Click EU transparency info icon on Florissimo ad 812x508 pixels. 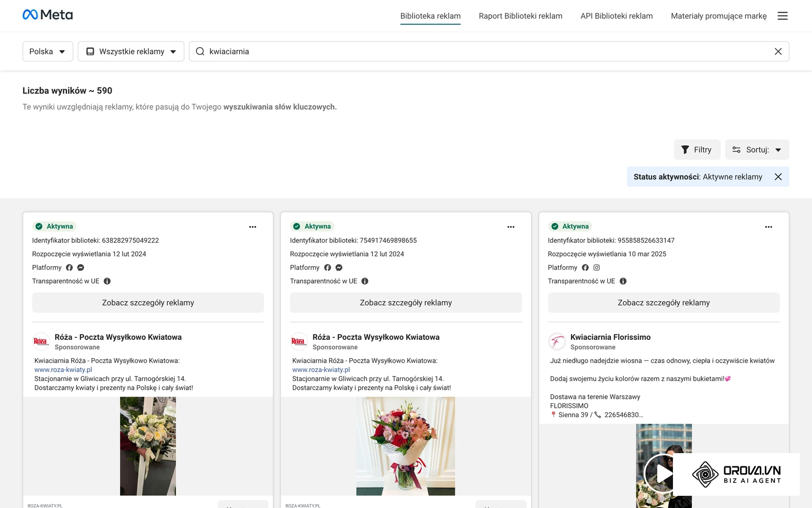[623, 281]
